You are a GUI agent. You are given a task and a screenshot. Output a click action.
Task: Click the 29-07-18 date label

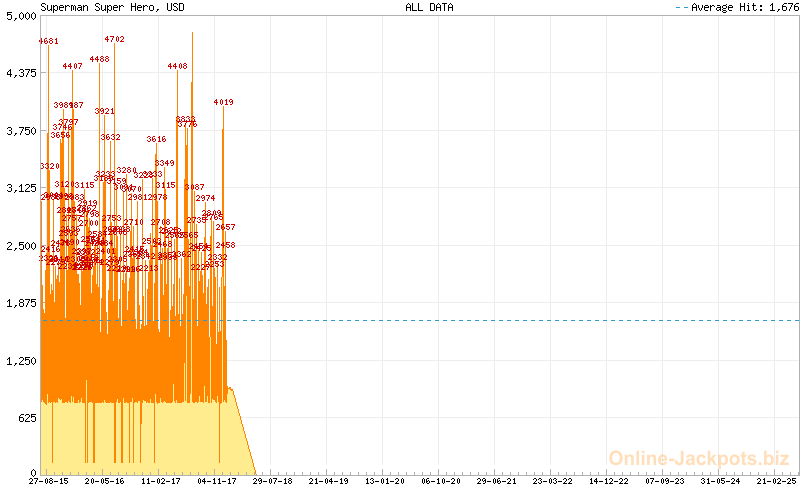(272, 481)
